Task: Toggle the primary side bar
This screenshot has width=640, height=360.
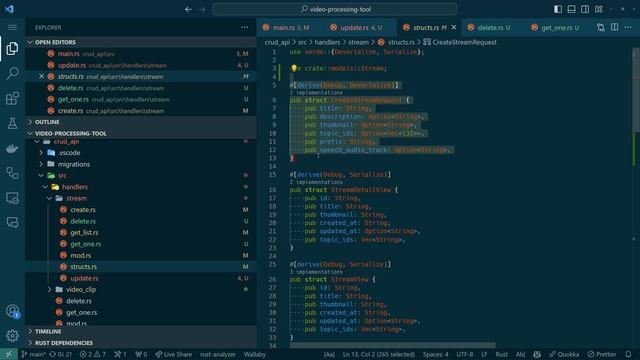Action: pos(558,9)
